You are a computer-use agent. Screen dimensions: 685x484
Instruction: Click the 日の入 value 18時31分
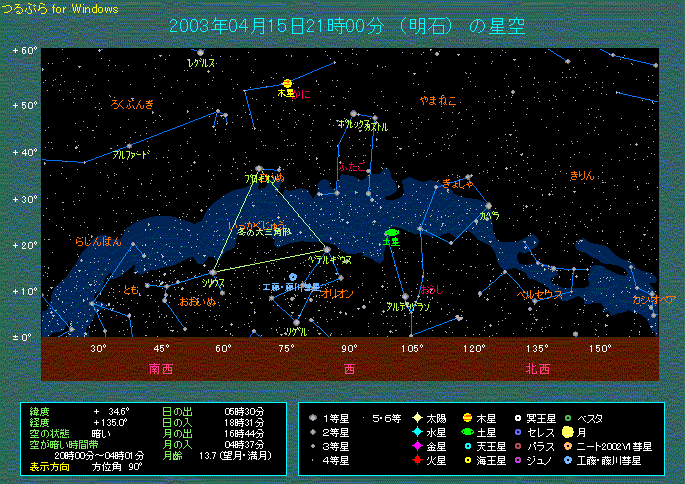244,422
